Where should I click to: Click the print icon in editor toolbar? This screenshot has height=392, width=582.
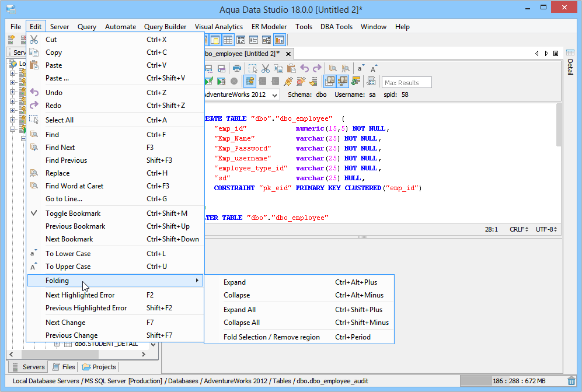pyautogui.click(x=238, y=68)
